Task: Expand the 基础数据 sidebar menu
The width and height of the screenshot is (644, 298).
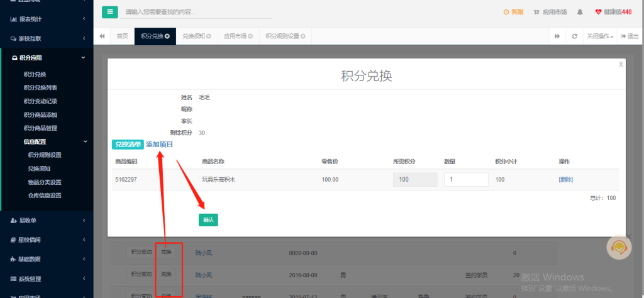Action: [47, 259]
